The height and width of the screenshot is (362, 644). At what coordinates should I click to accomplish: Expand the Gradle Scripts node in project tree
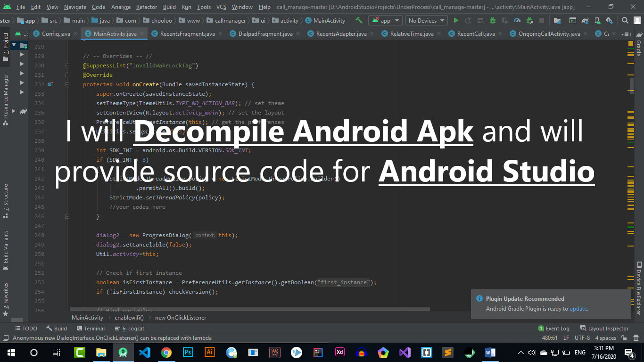pos(14,111)
